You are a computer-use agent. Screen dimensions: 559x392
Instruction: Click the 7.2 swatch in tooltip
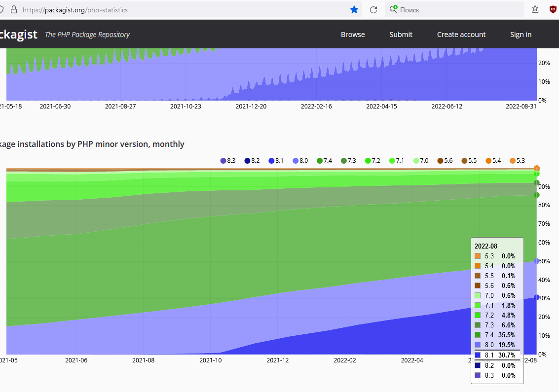[x=478, y=315]
